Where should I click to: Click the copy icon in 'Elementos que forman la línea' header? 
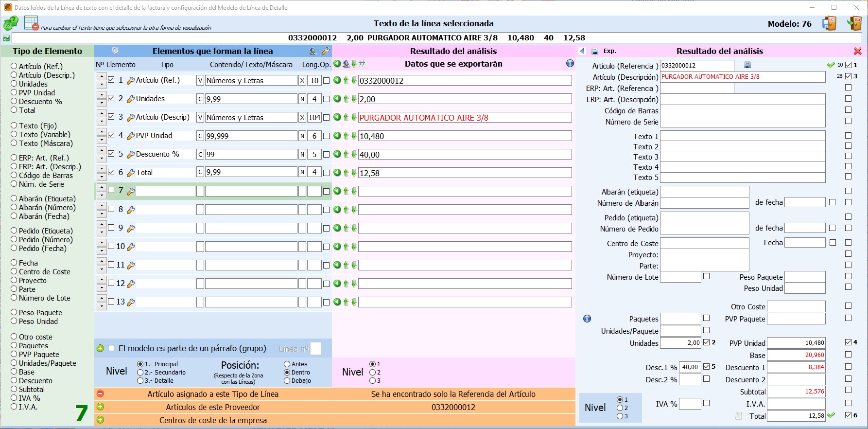[x=115, y=51]
